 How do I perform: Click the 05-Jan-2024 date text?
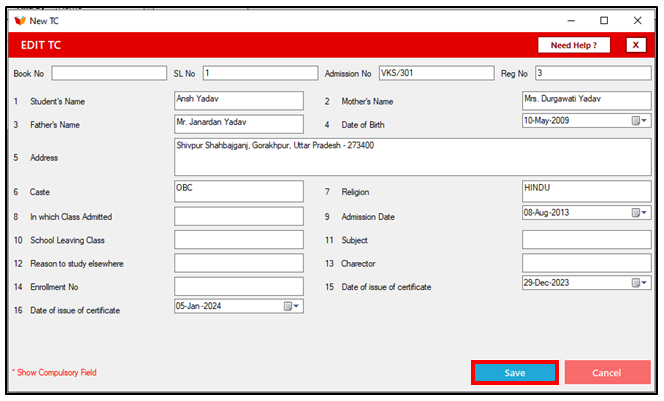click(199, 306)
